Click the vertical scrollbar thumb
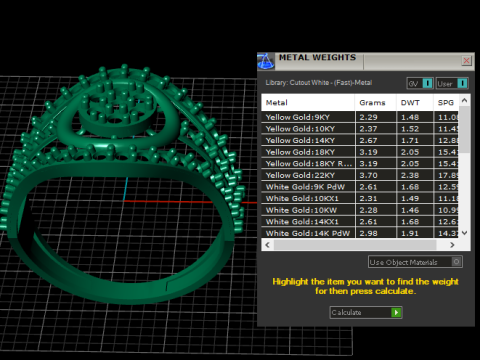Image resolution: width=480 pixels, height=360 pixels. [x=465, y=130]
